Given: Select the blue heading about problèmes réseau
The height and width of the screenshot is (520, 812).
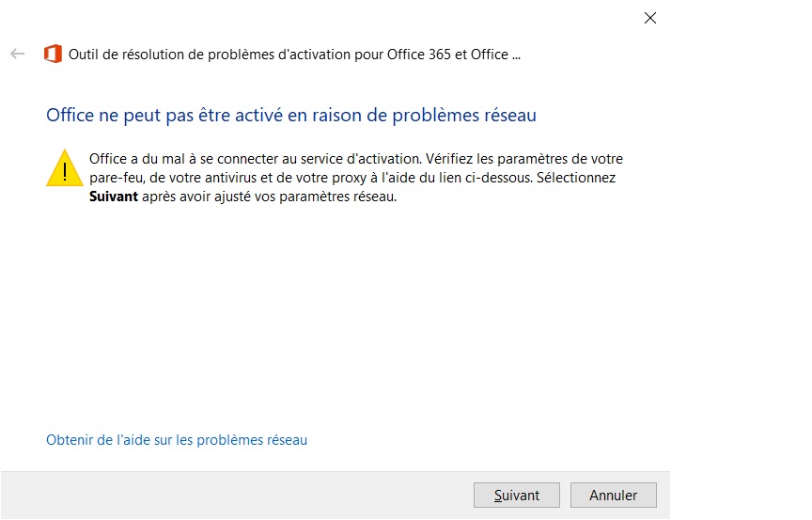Looking at the screenshot, I should click(x=291, y=115).
